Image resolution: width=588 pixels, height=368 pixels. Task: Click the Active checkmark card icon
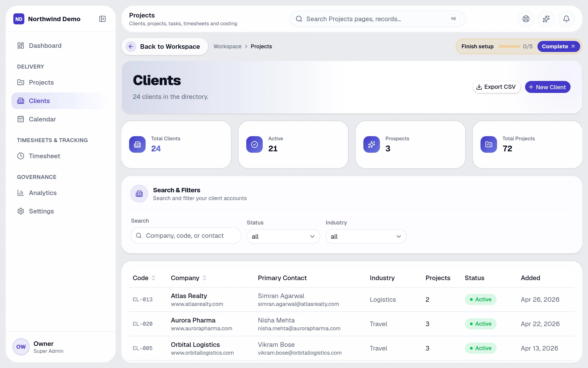[x=254, y=144]
